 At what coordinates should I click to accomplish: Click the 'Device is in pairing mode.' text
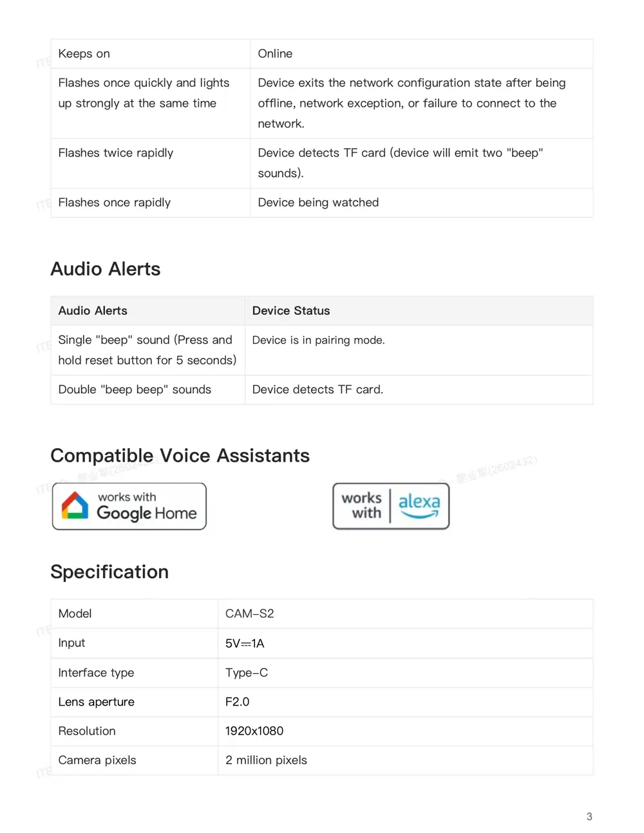point(318,340)
